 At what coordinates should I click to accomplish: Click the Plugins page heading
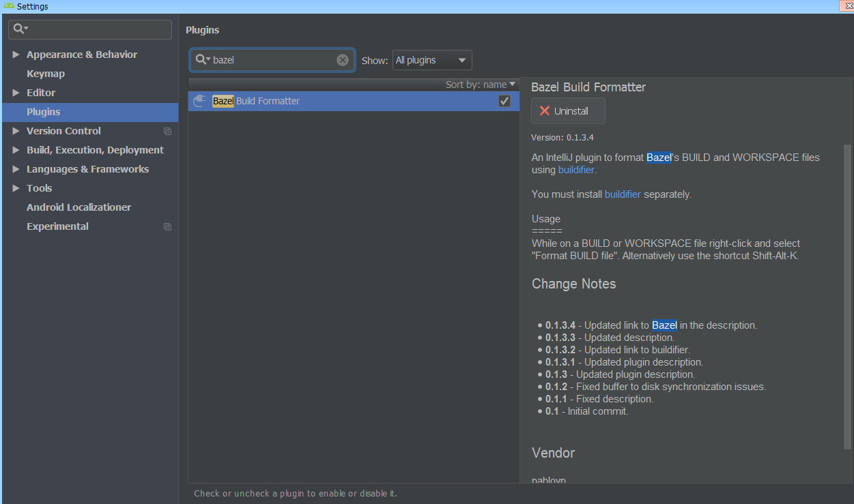coord(203,30)
